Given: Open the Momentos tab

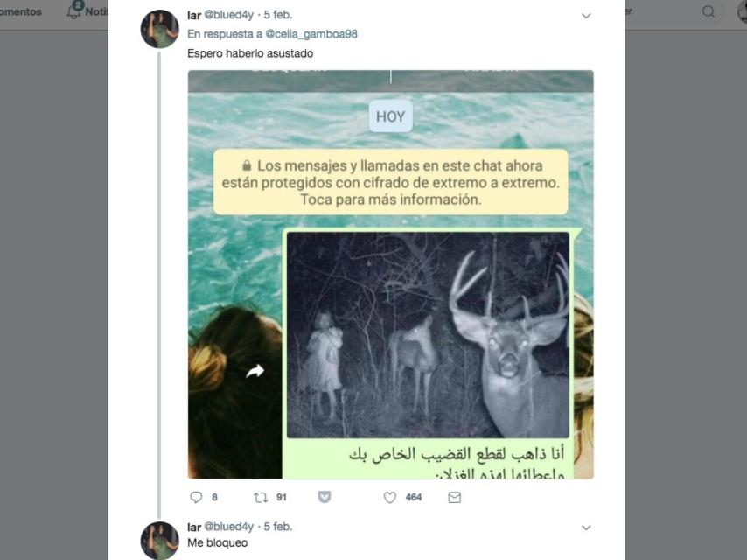Looking at the screenshot, I should (21, 11).
